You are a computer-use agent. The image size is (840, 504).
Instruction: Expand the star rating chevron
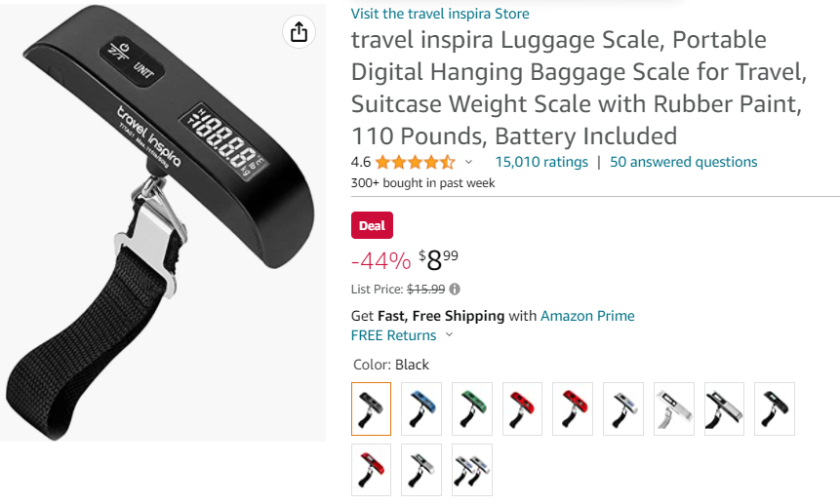[468, 162]
